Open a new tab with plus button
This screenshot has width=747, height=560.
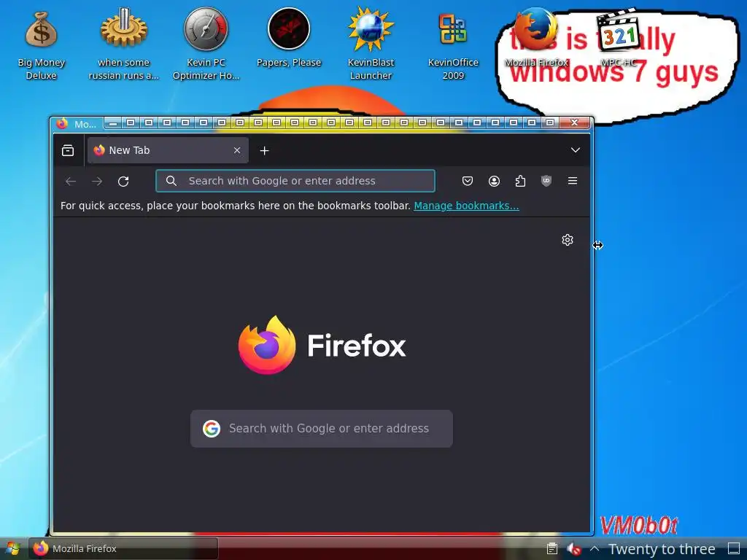264,151
